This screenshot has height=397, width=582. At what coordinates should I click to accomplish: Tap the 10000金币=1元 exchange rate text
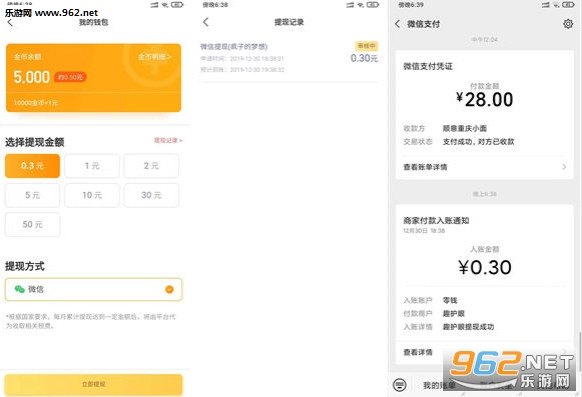coord(36,103)
